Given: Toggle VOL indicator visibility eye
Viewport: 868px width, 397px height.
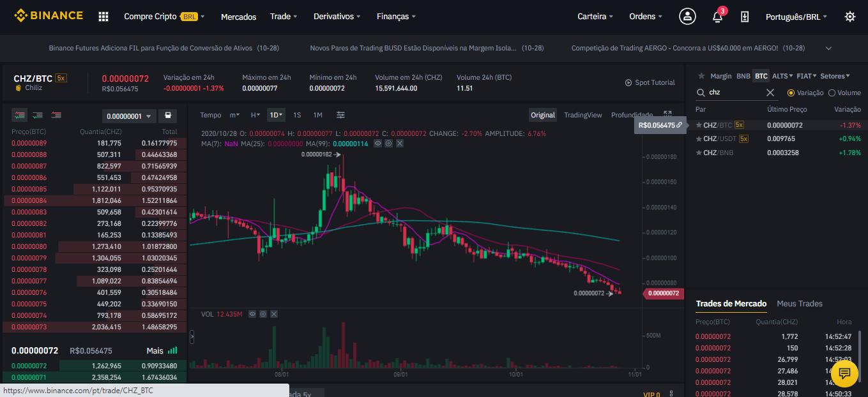Looking at the screenshot, I should (x=252, y=314).
